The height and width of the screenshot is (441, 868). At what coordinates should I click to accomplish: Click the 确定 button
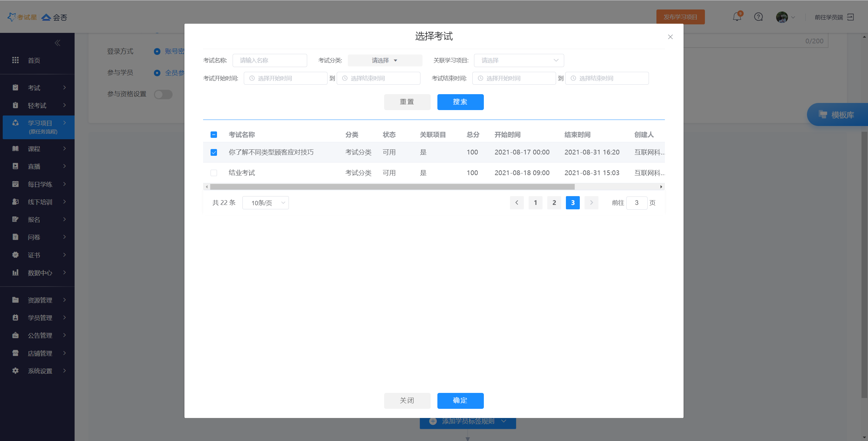460,401
